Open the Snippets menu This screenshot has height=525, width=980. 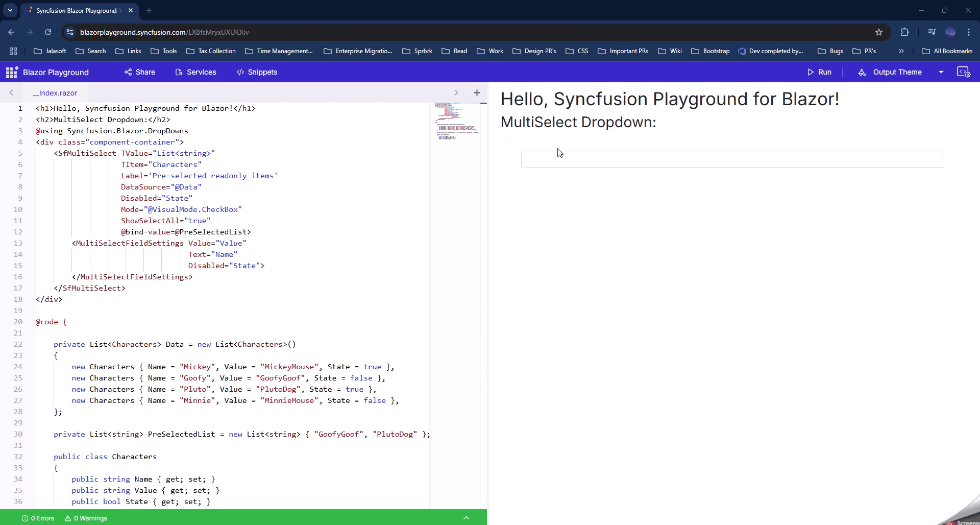257,72
